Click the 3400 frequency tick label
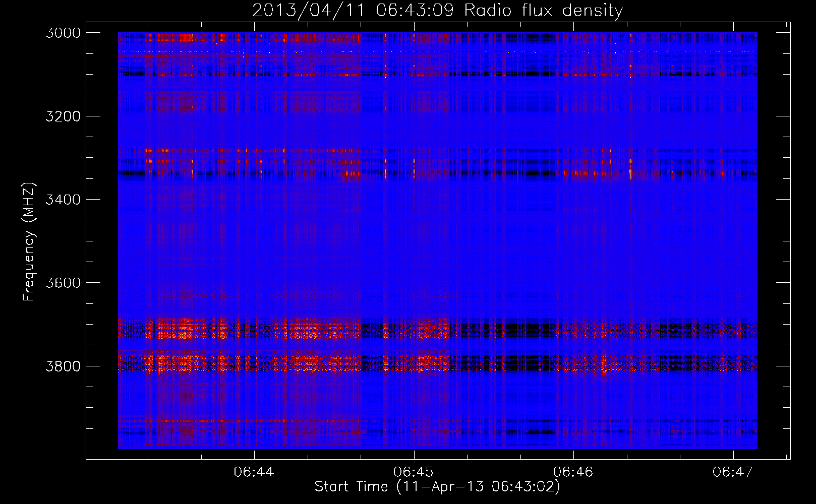This screenshot has height=504, width=816. (63, 200)
